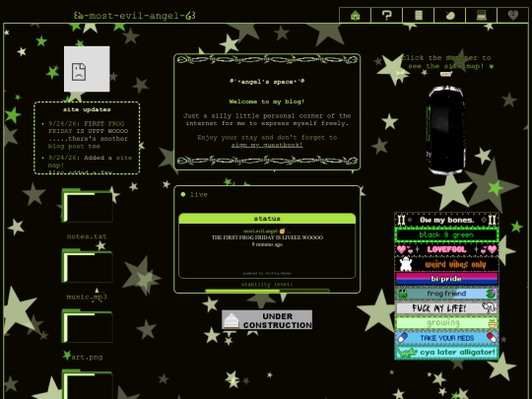532x399 pixels.
Task: Open the music.mp3 label
Action: tap(87, 297)
